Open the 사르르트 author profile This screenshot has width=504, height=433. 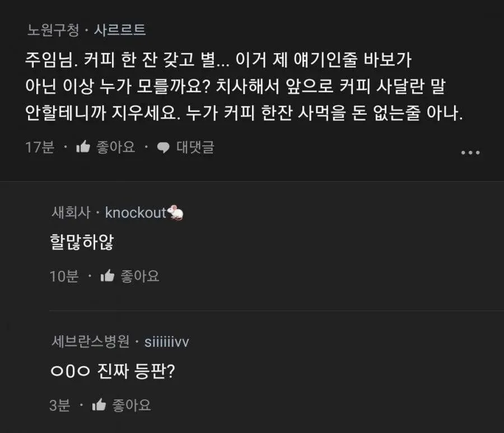120,30
